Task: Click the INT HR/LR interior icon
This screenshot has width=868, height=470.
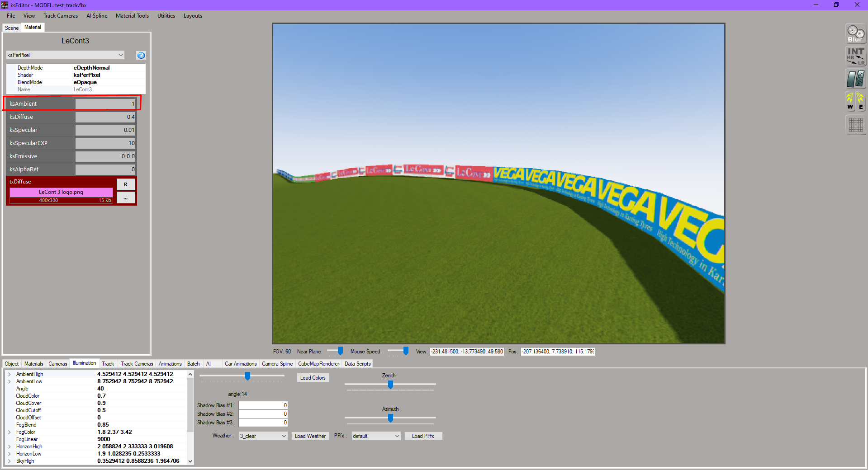Action: tap(856, 56)
